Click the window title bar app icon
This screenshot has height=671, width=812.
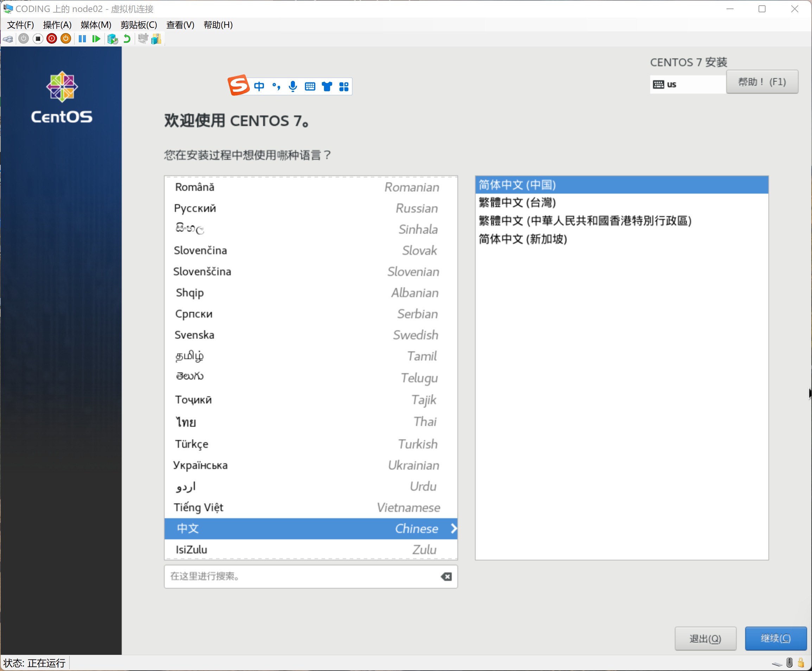tap(8, 8)
